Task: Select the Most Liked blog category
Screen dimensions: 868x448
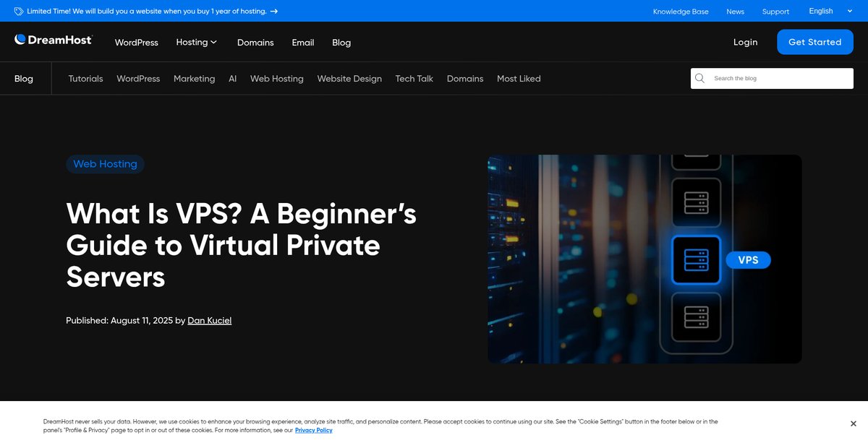Action: pos(519,79)
